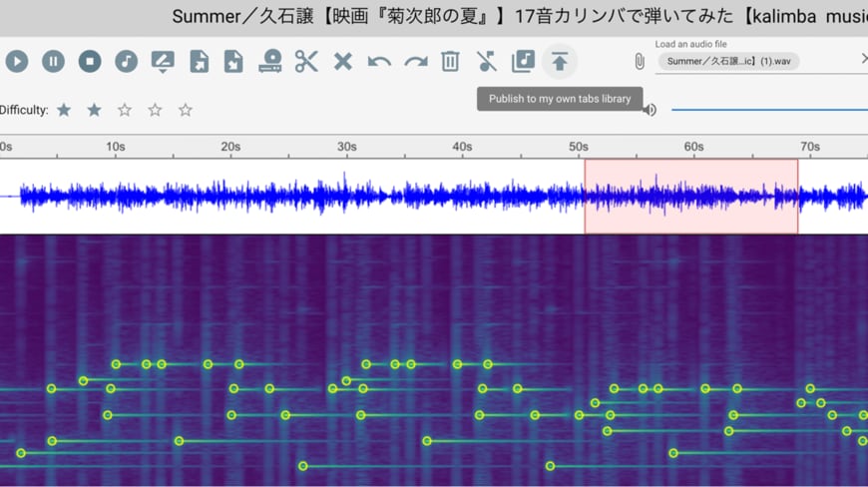
Task: Redo the last undone edit
Action: 415,61
